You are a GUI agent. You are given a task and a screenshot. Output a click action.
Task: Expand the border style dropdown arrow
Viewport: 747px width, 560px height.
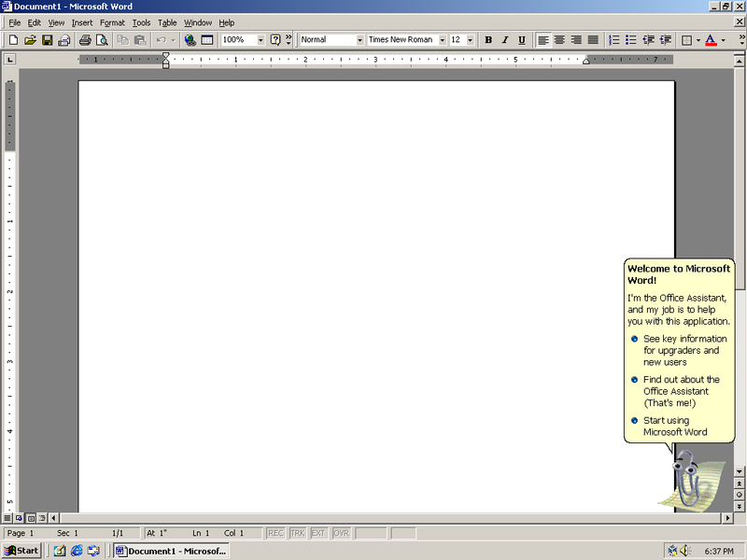[698, 40]
